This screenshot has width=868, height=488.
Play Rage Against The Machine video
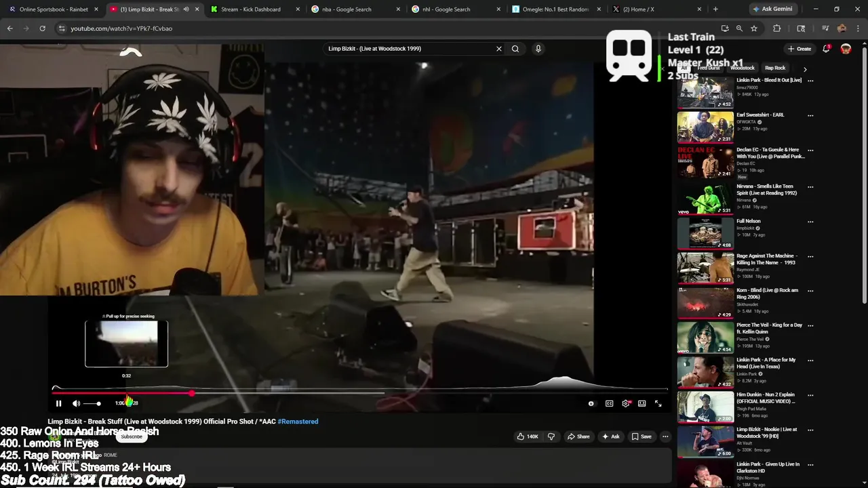click(705, 268)
